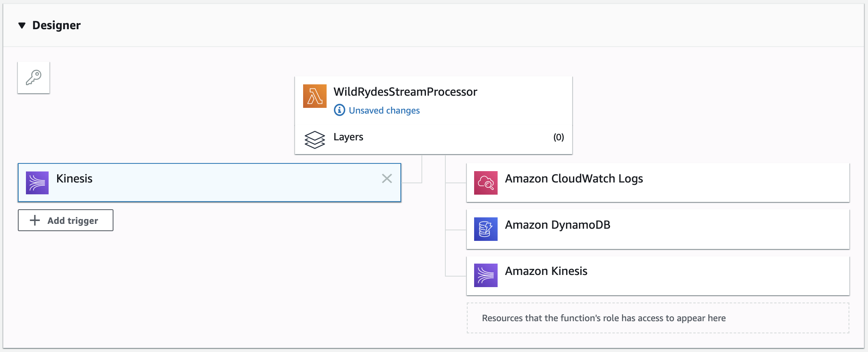
Task: Select Amazon Kinesis resource
Action: 658,275
